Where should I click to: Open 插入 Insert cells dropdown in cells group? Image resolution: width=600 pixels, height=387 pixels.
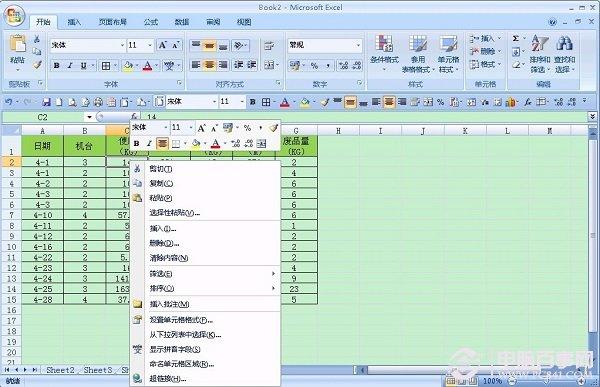(x=486, y=38)
